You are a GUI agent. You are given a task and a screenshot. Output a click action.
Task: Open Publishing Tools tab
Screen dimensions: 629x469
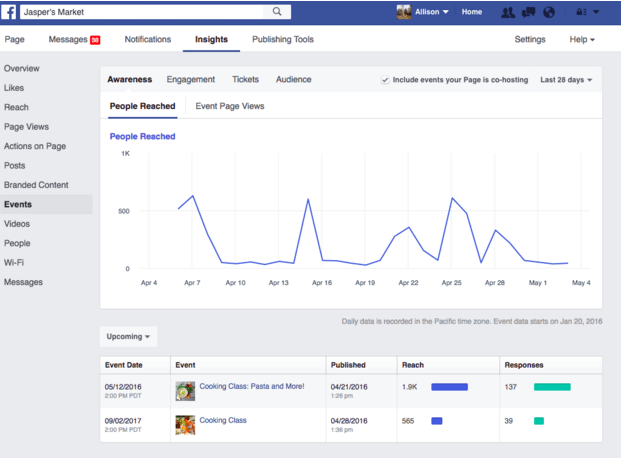283,39
